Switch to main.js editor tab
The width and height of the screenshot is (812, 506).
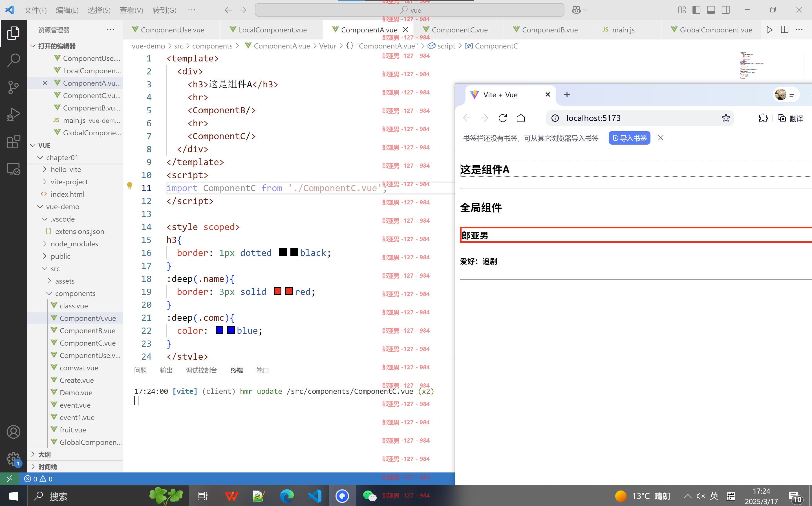pos(623,30)
